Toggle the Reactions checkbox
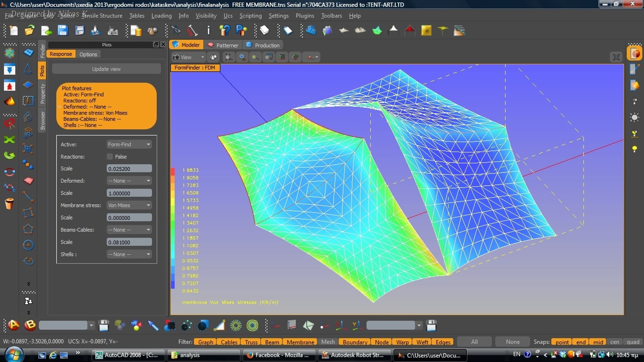 (110, 157)
